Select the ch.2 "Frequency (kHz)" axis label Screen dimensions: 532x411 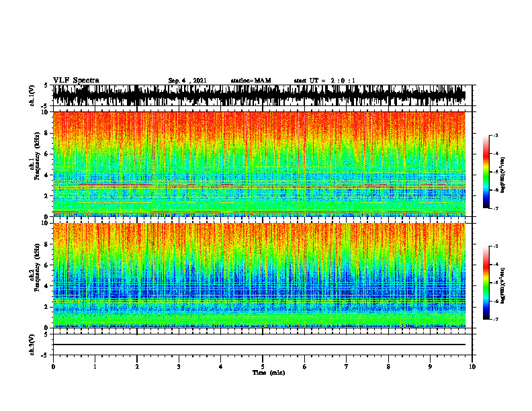click(37, 267)
